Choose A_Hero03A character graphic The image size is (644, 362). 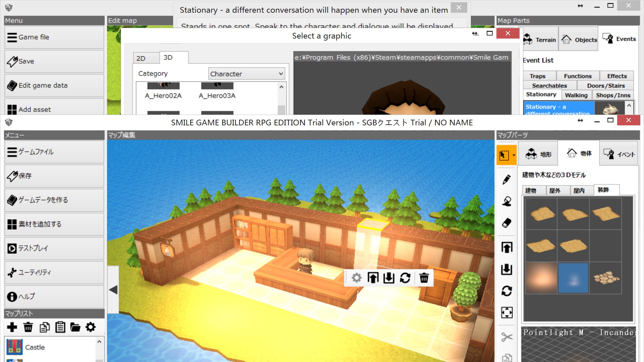coord(217,91)
